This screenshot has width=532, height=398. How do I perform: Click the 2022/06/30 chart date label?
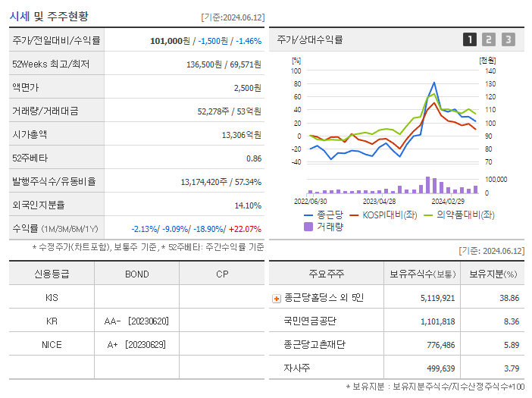[310, 202]
